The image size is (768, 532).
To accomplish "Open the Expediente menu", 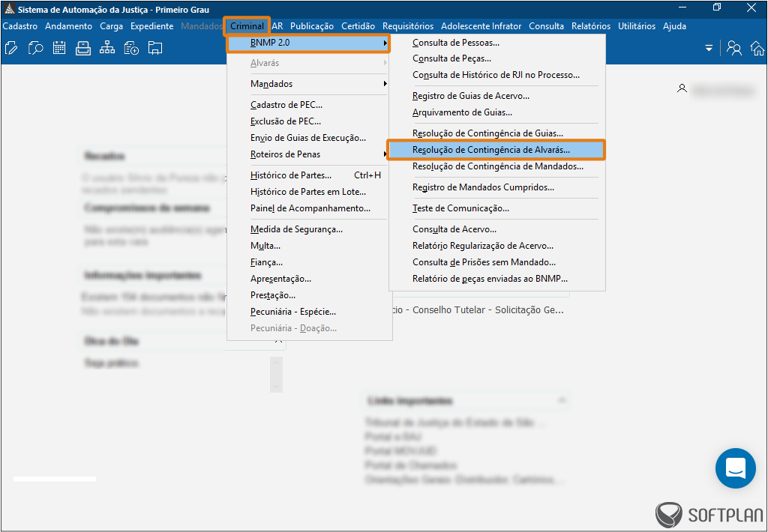I will point(151,26).
